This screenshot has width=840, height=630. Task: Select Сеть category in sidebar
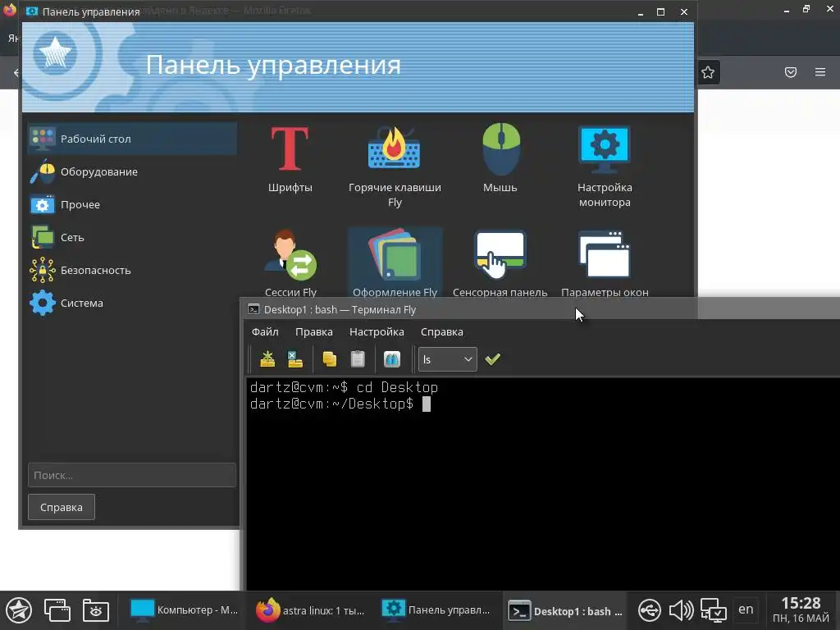tap(132, 237)
